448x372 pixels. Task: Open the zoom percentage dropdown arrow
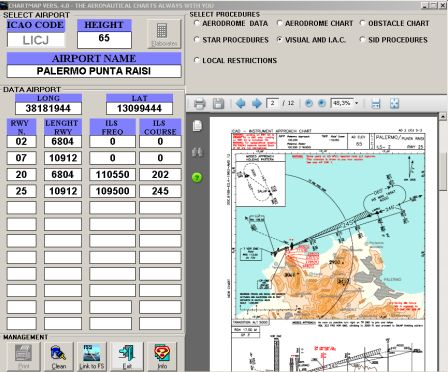click(x=356, y=103)
